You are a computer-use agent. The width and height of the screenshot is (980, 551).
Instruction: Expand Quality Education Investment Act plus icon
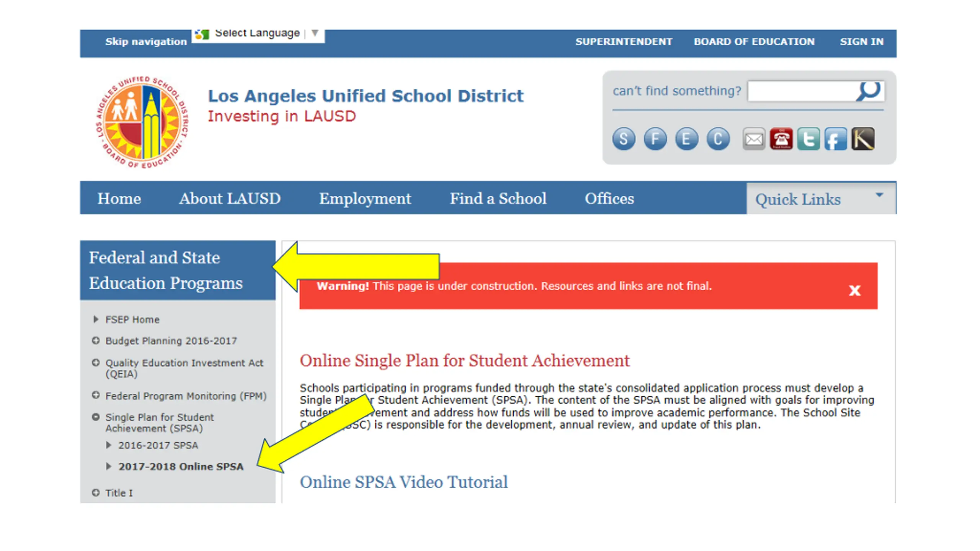click(x=96, y=362)
